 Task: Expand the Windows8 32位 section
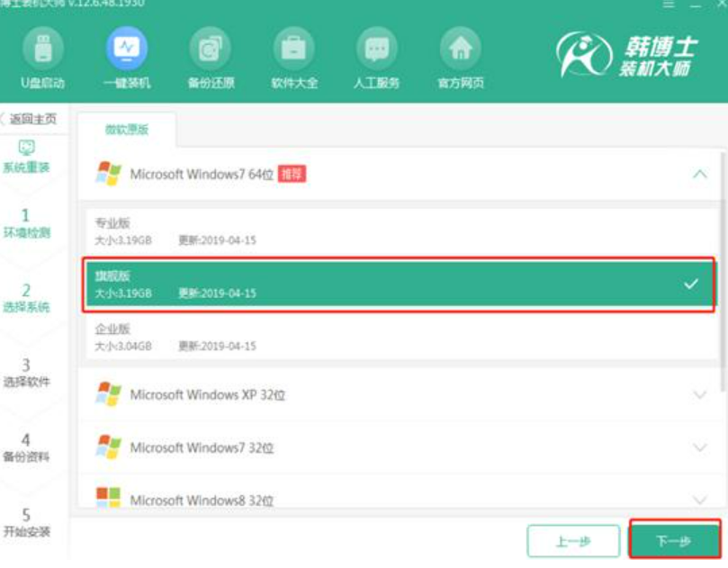(700, 500)
